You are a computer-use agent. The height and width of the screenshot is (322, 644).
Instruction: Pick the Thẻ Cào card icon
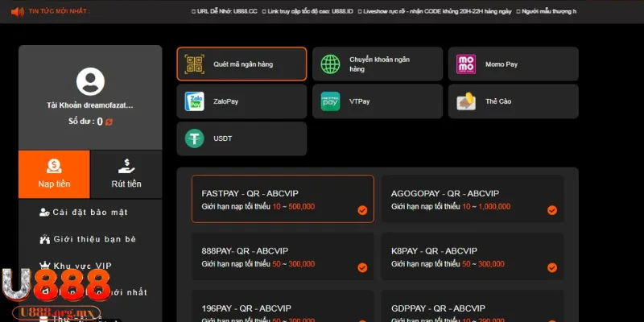(x=466, y=101)
